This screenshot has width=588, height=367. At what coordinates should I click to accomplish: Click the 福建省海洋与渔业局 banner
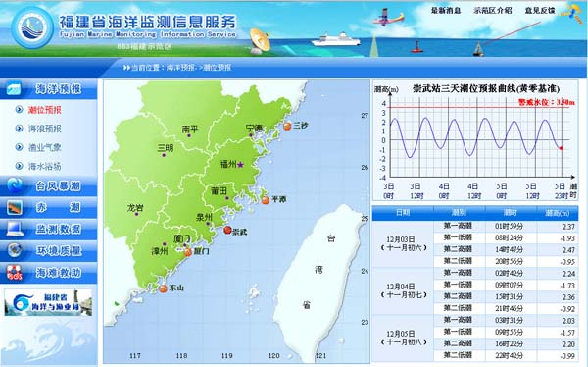(48, 303)
